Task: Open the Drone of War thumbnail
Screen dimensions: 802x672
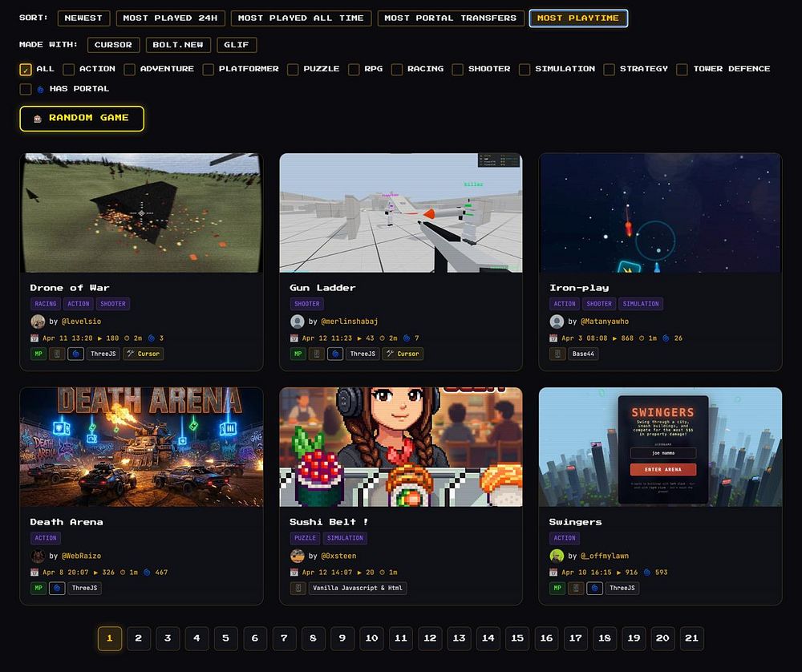Action: [142, 213]
